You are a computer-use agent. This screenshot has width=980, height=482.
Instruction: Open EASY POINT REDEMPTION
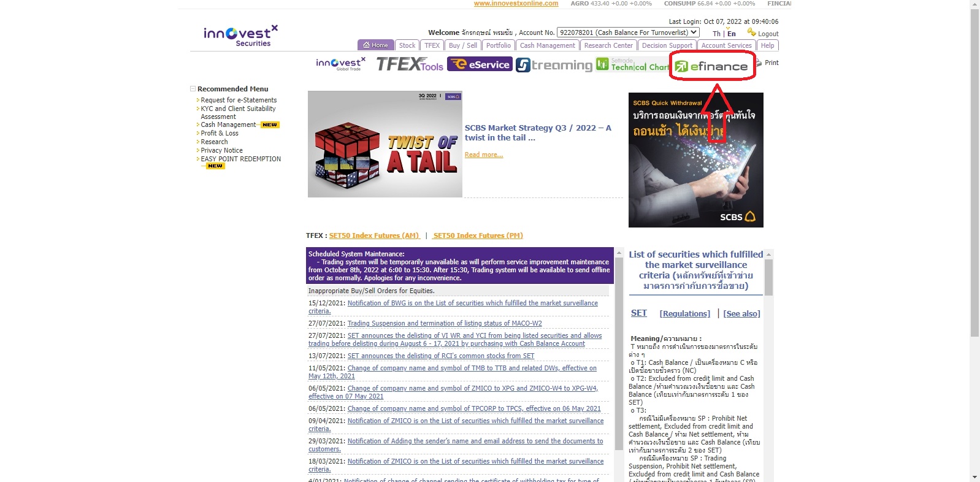coord(240,159)
